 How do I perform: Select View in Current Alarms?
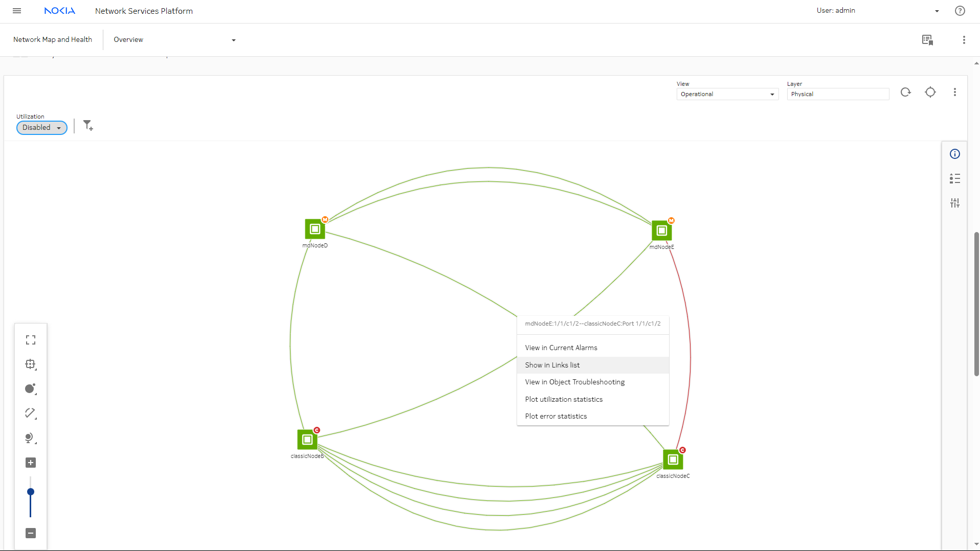tap(561, 348)
